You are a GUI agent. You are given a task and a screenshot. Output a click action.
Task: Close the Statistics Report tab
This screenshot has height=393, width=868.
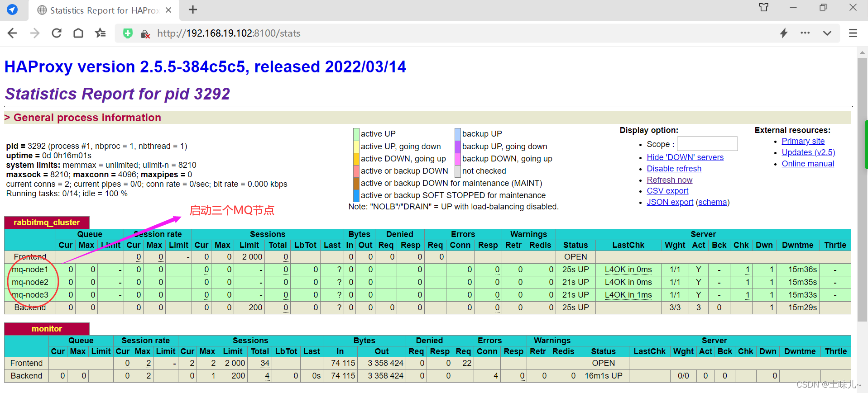(168, 10)
